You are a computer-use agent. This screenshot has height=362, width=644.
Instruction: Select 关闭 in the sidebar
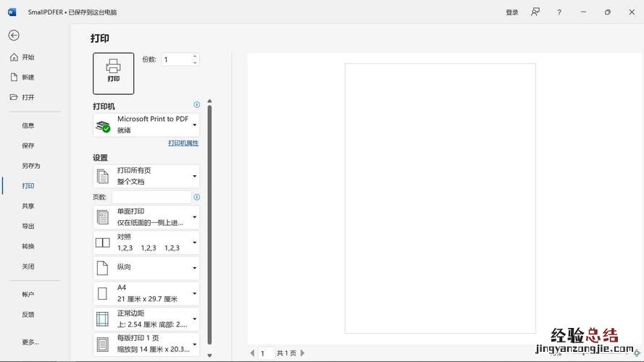(28, 266)
